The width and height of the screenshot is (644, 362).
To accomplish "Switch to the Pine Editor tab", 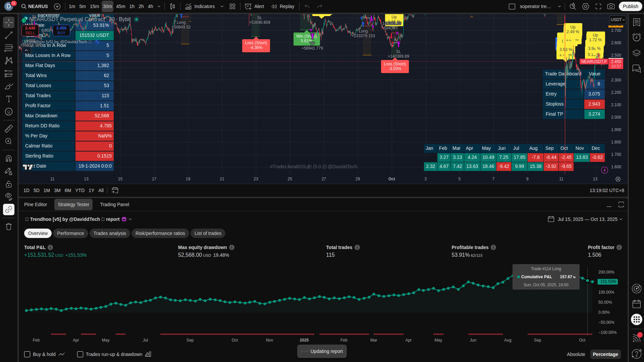I will (36, 204).
